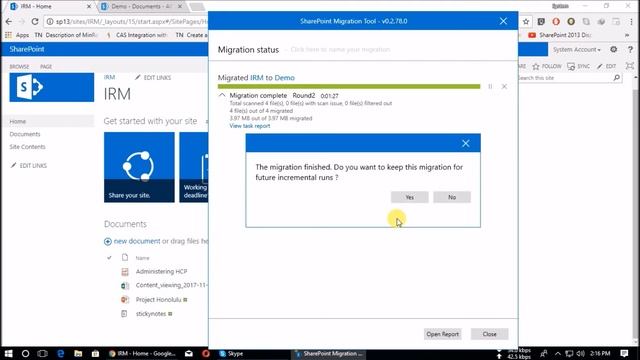Open the Demo destination link in migration title
This screenshot has height=360, width=640.
tap(284, 78)
